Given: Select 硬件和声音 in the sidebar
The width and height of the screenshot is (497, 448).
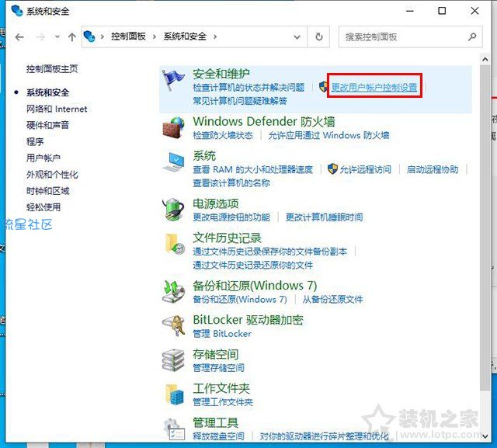Looking at the screenshot, I should pos(48,125).
